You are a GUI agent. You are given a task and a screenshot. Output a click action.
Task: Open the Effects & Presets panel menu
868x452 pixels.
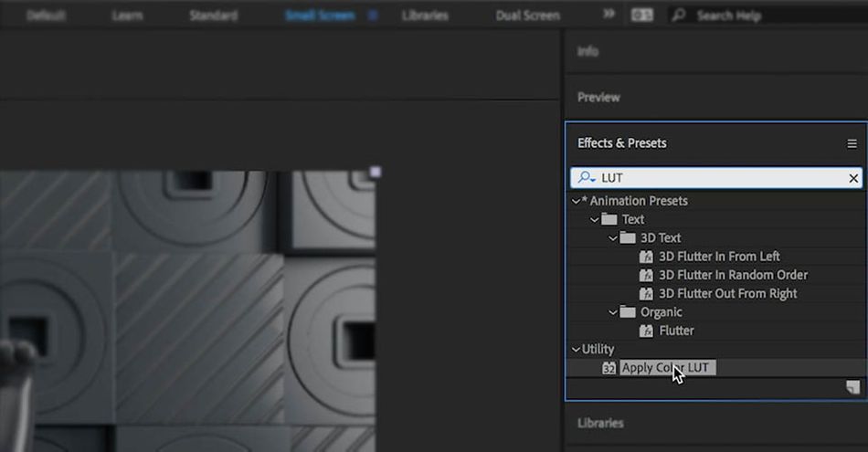(x=852, y=144)
